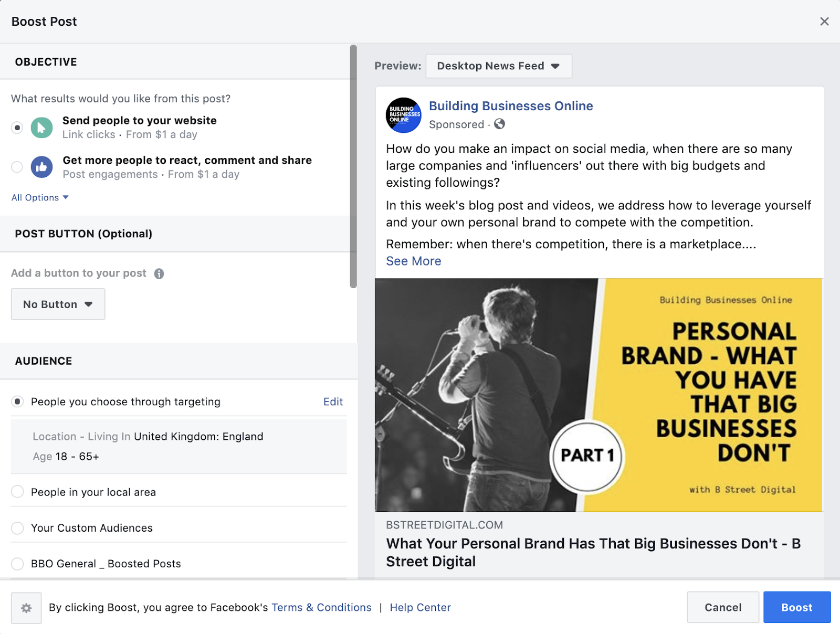Click the left panel scrollbar
840x634 pixels.
click(353, 166)
